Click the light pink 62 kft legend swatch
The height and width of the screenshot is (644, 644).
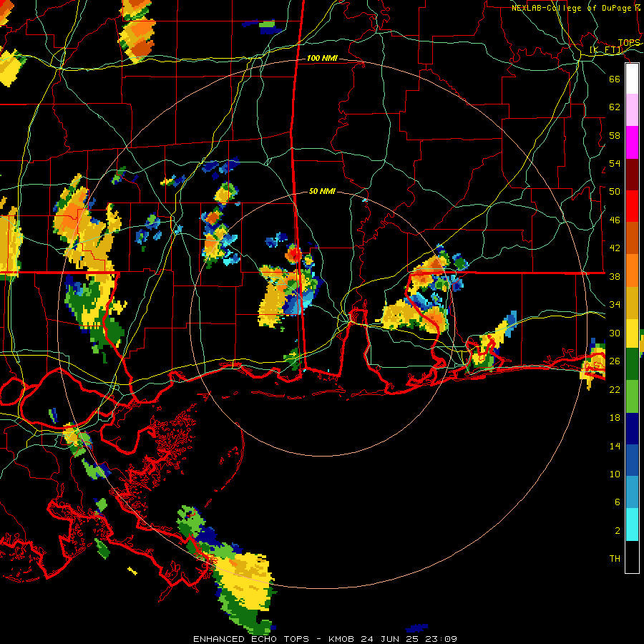pos(632,110)
